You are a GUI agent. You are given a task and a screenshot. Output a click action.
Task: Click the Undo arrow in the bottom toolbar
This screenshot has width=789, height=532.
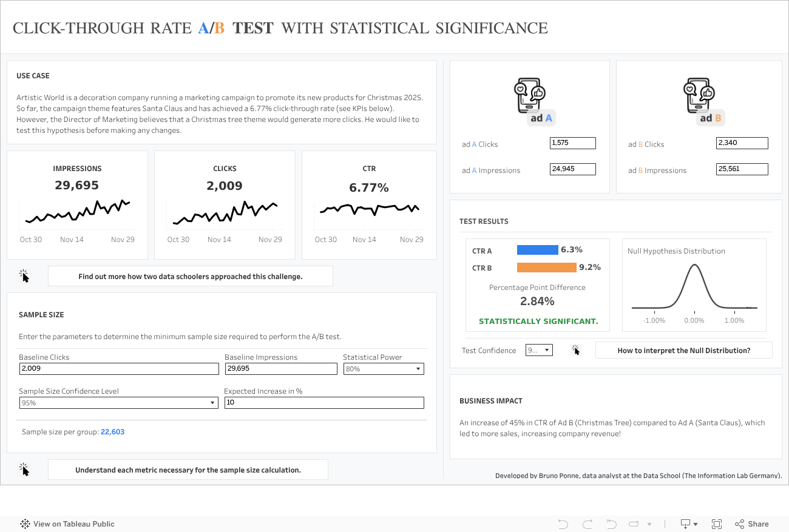[x=562, y=524]
